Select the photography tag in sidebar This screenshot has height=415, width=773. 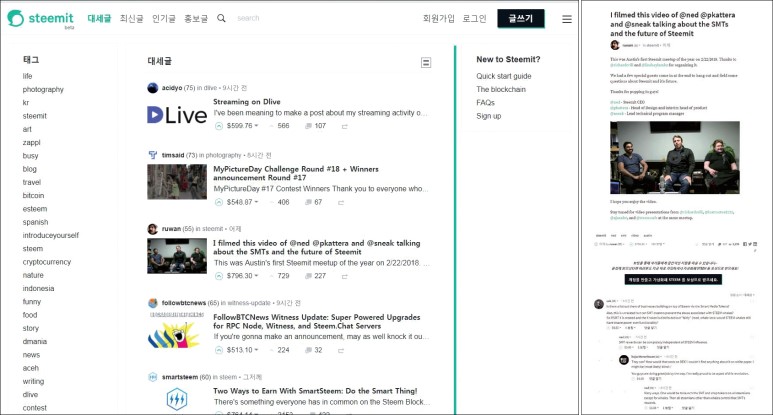pos(43,89)
